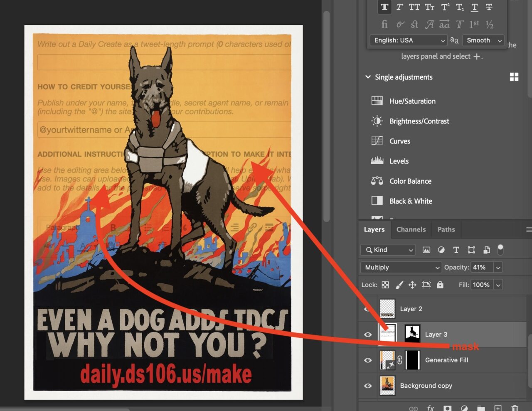The height and width of the screenshot is (411, 532).
Task: Lock all properties with padlock icon
Action: (440, 285)
